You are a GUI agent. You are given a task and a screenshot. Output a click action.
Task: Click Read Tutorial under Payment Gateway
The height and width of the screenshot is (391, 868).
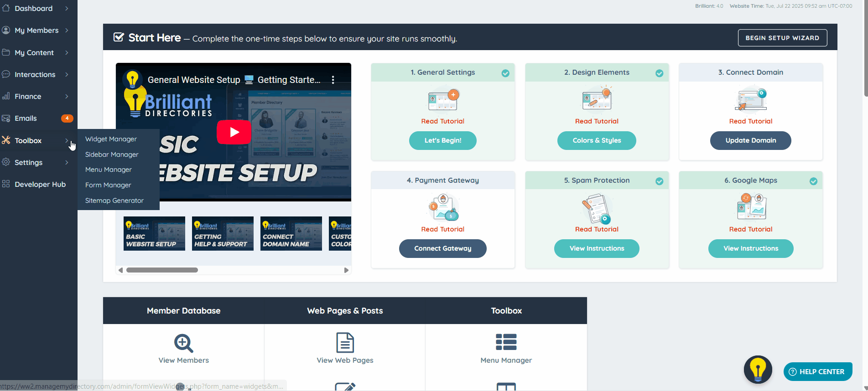coord(443,229)
